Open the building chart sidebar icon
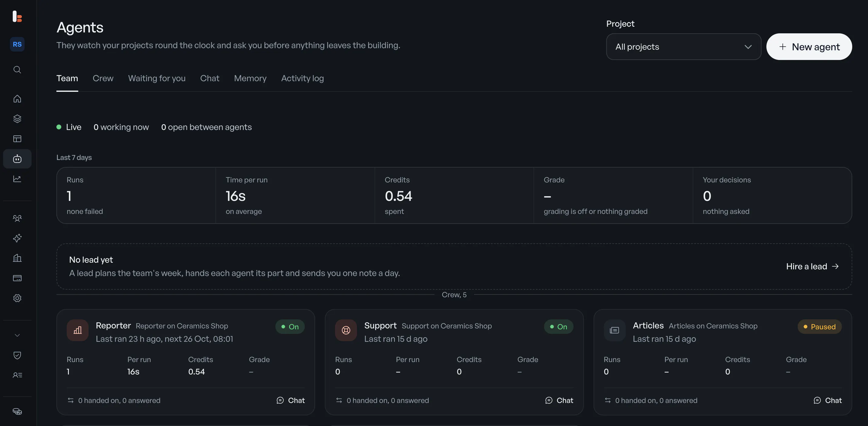 [17, 258]
